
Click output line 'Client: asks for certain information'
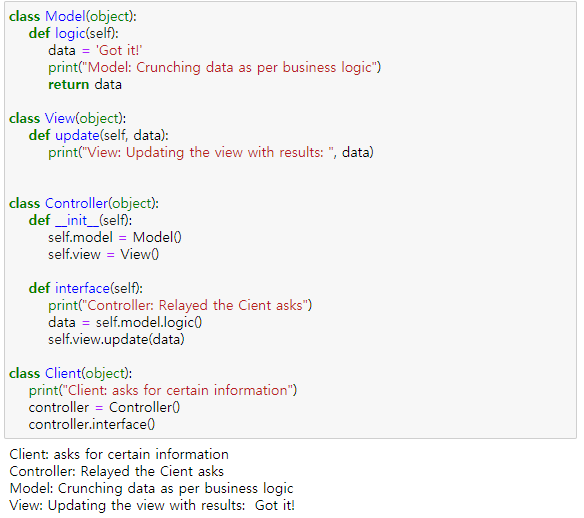point(119,454)
